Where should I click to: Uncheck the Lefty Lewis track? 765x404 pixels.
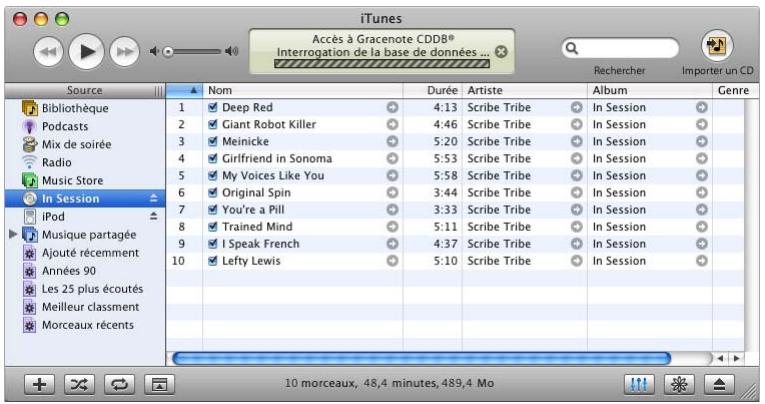point(212,261)
